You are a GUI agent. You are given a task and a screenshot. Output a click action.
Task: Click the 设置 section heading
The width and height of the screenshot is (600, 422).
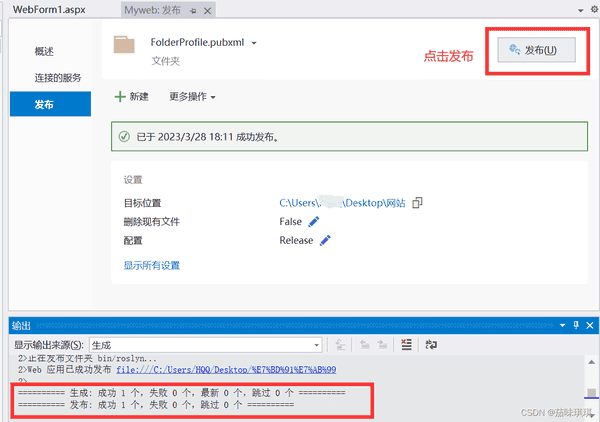[x=133, y=180]
